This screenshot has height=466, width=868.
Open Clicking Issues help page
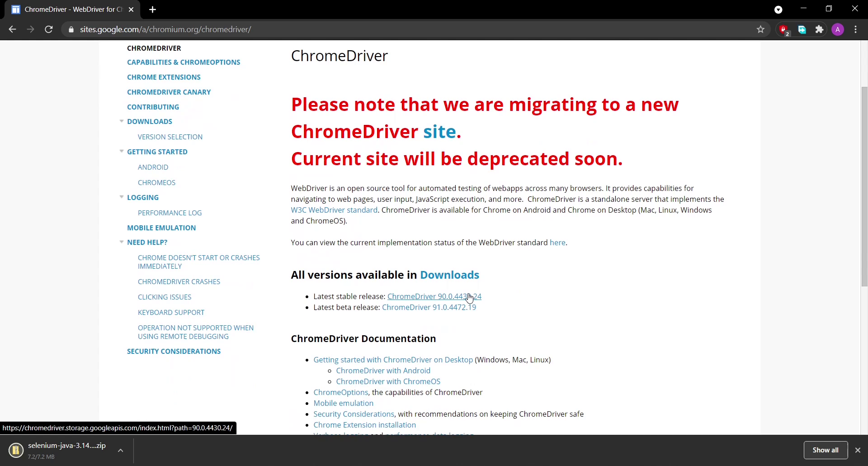point(165,297)
